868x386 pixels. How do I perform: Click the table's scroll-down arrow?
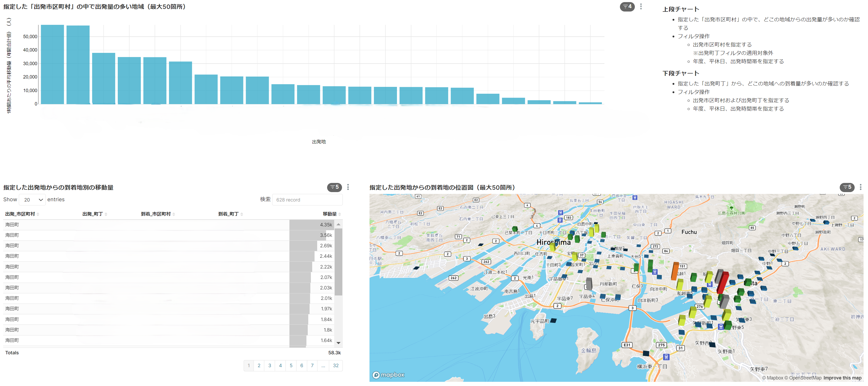pos(339,343)
